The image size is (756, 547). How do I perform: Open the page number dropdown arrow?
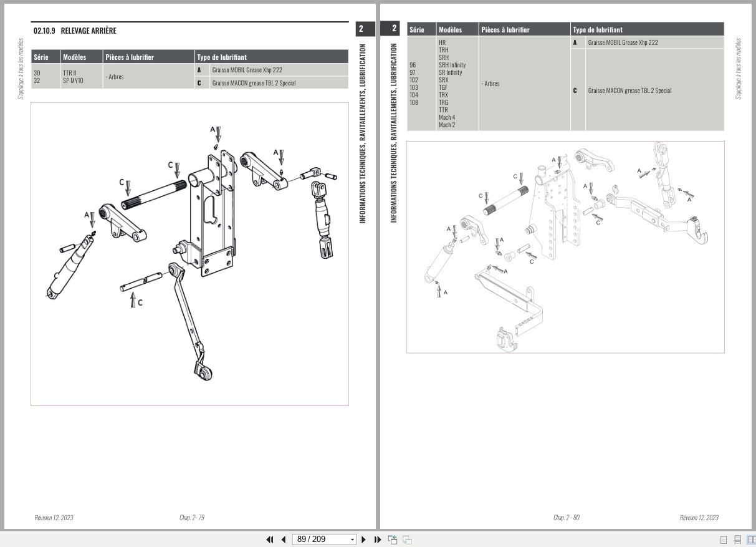coord(353,540)
